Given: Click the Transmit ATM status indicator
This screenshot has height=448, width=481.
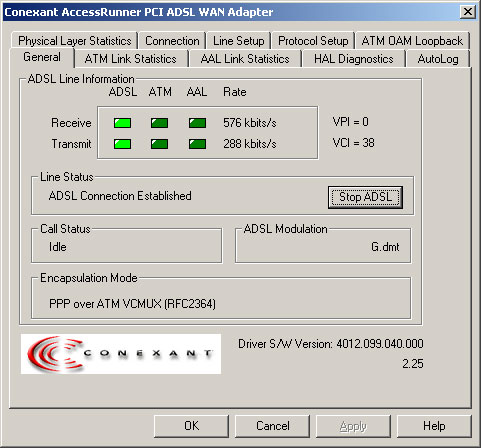Looking at the screenshot, I should (x=159, y=144).
